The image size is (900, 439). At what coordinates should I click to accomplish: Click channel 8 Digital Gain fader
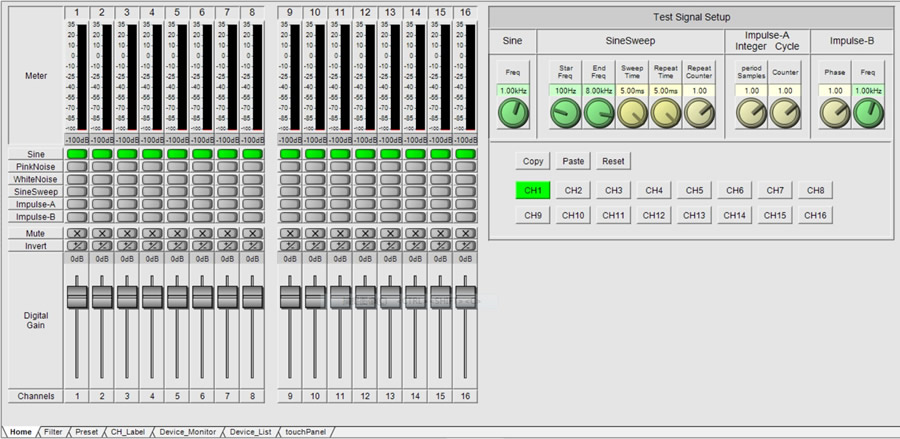[x=253, y=297]
